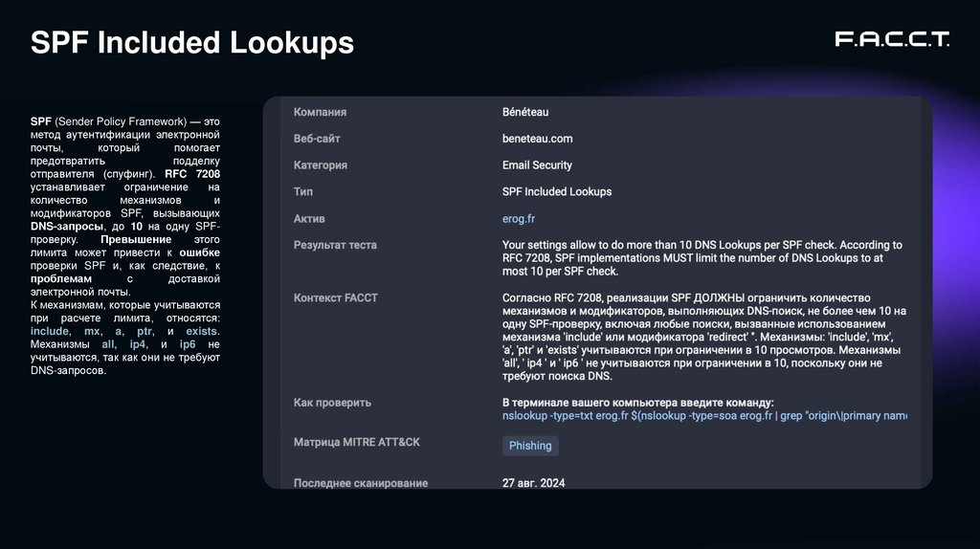Select the Bénéteau company name

click(525, 112)
